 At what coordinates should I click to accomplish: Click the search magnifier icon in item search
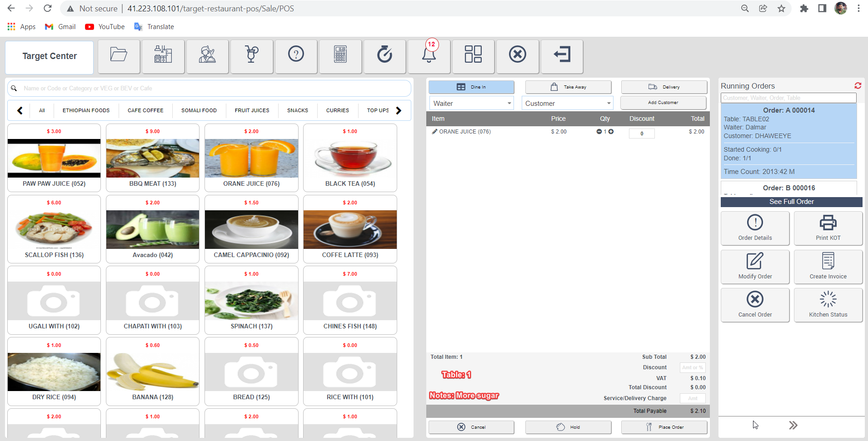[x=14, y=89]
